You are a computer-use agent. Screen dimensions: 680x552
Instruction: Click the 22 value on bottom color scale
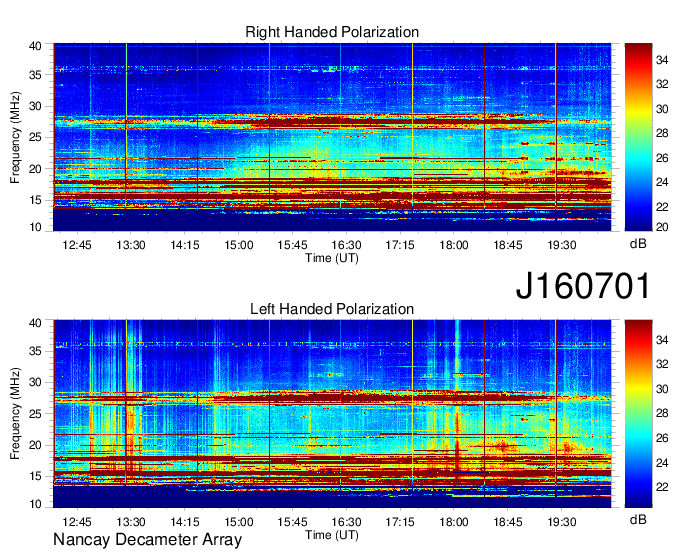pyautogui.click(x=662, y=487)
